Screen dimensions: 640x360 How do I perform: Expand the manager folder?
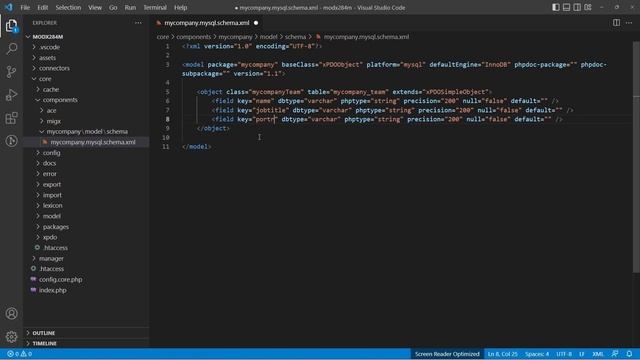click(x=51, y=258)
